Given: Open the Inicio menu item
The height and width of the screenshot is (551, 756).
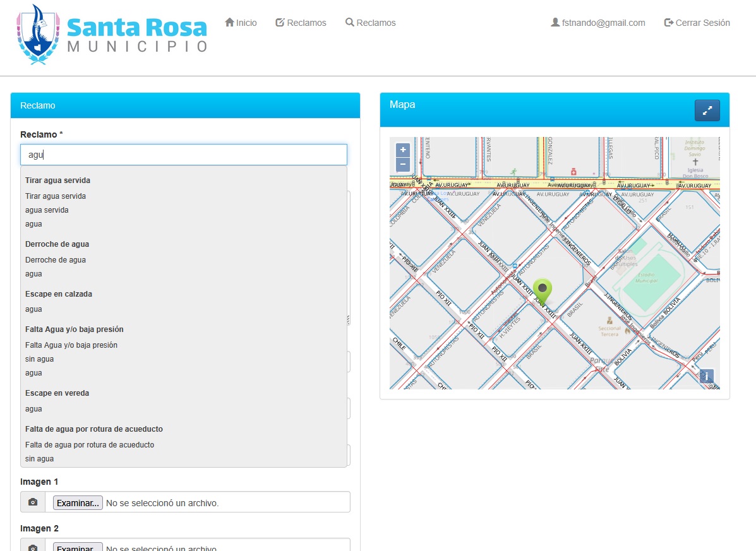Looking at the screenshot, I should click(241, 22).
